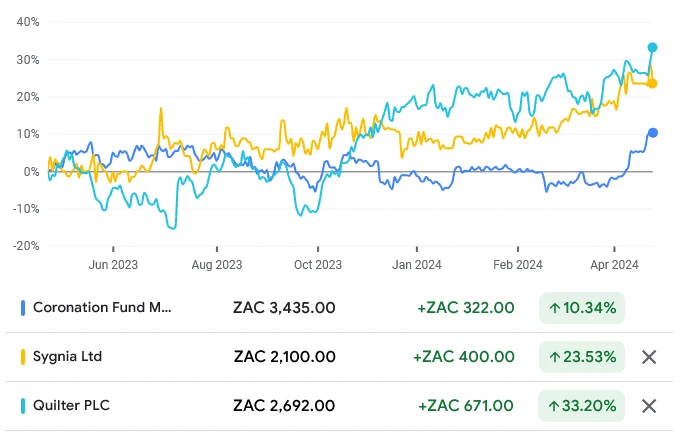Click the teal Quilter color marker
The height and width of the screenshot is (444, 680).
tap(23, 406)
